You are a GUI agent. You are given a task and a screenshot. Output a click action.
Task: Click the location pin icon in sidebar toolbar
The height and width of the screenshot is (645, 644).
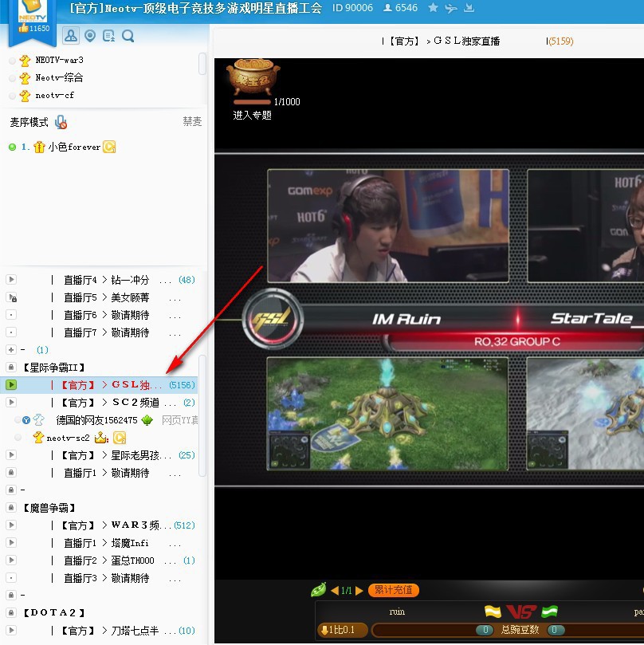click(90, 36)
